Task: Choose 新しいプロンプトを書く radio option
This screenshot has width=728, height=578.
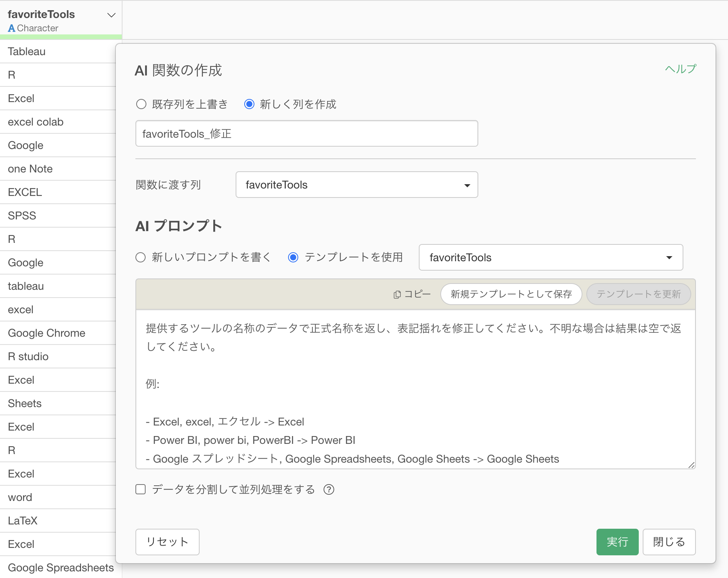Action: 141,257
